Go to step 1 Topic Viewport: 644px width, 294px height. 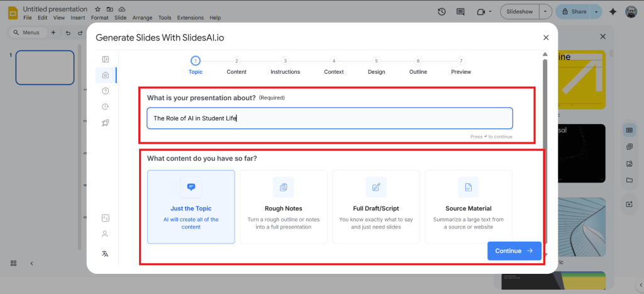pyautogui.click(x=196, y=66)
